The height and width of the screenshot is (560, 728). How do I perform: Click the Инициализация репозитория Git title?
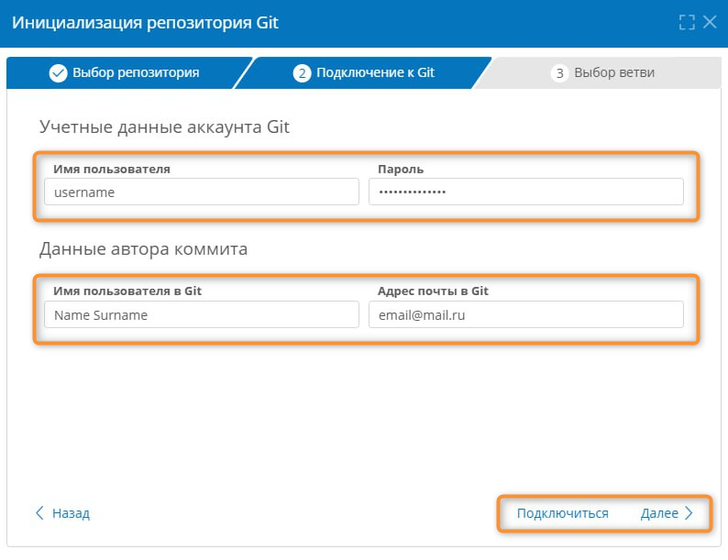click(x=145, y=22)
